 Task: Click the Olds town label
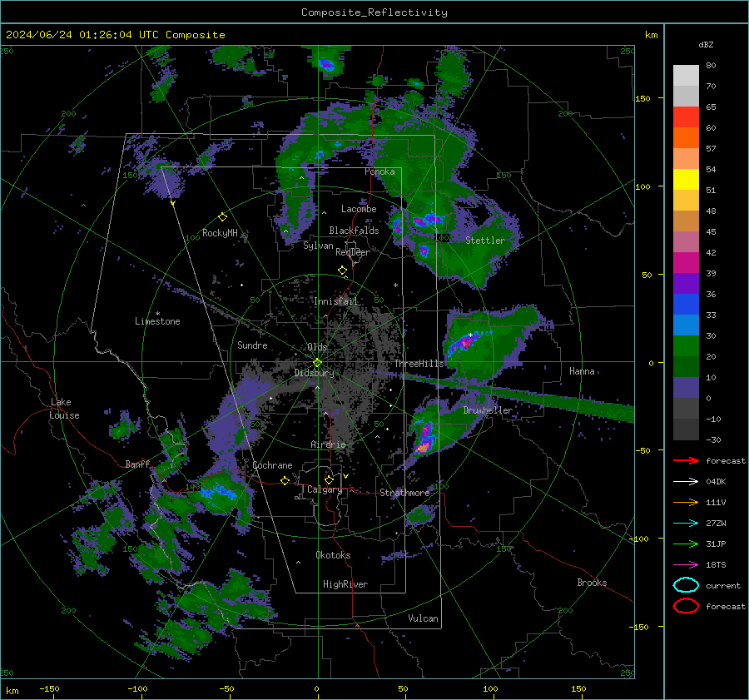click(317, 347)
